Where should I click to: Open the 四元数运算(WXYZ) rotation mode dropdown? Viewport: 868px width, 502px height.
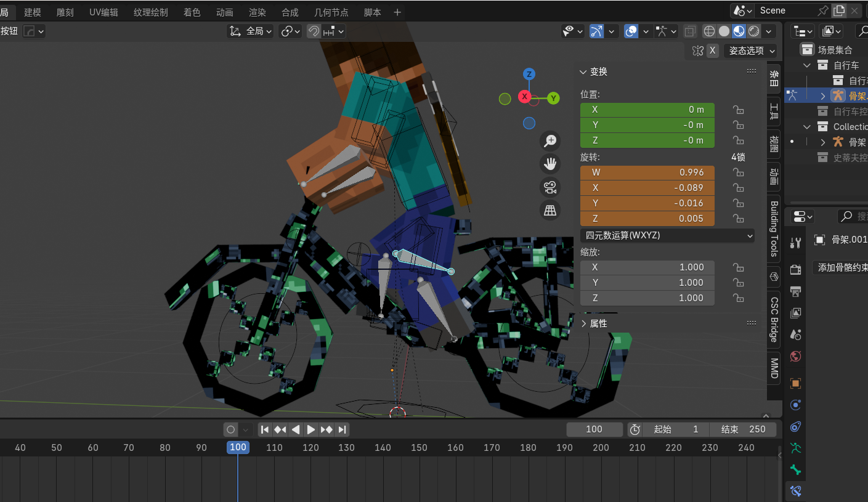point(668,235)
